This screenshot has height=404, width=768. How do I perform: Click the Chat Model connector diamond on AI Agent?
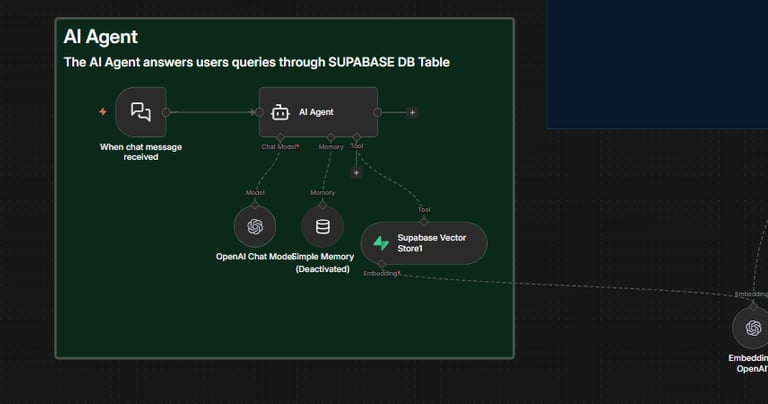(280, 137)
